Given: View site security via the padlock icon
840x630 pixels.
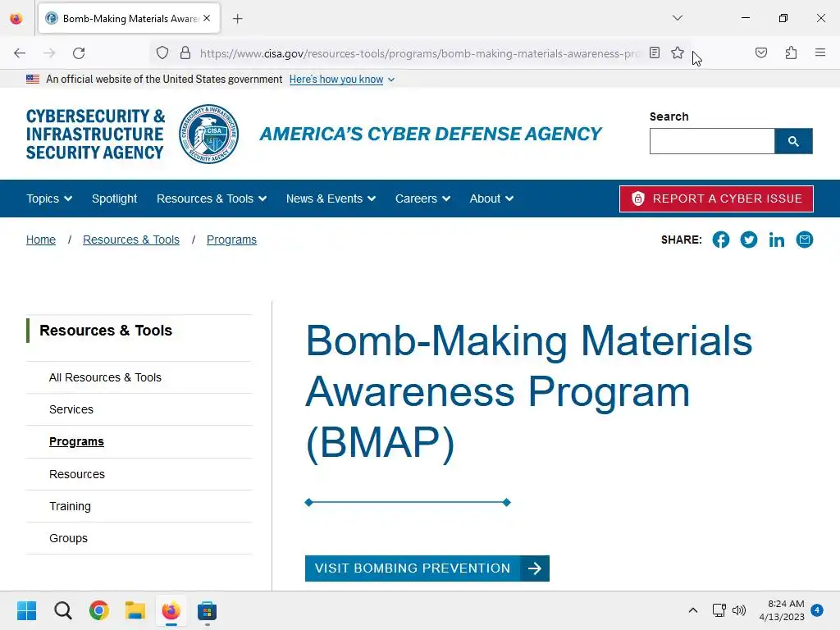Looking at the screenshot, I should pos(185,52).
